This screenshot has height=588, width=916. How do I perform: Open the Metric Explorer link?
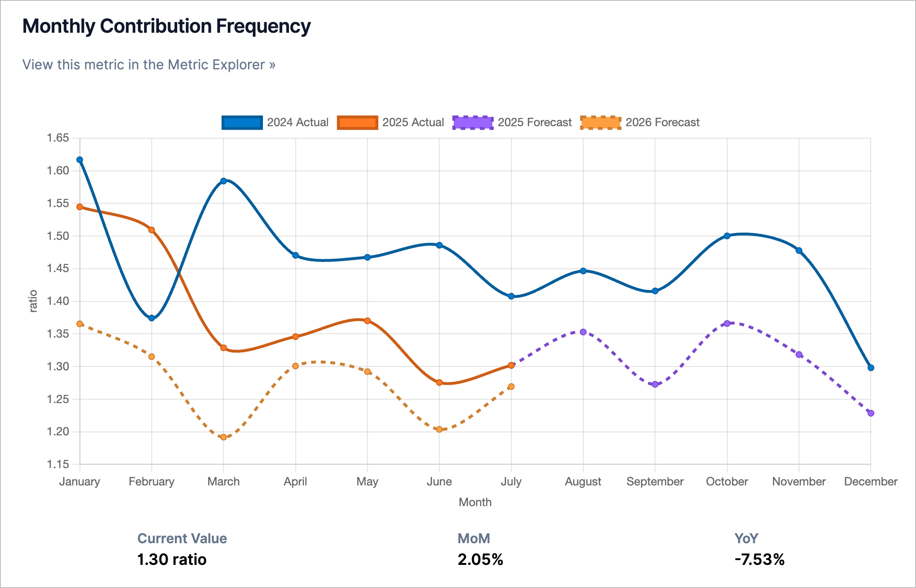coord(149,65)
